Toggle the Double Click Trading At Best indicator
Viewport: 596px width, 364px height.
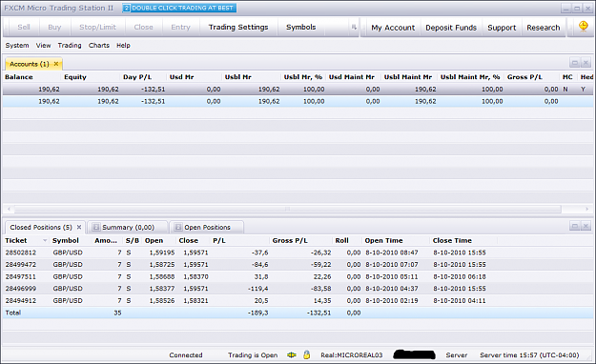coord(179,8)
